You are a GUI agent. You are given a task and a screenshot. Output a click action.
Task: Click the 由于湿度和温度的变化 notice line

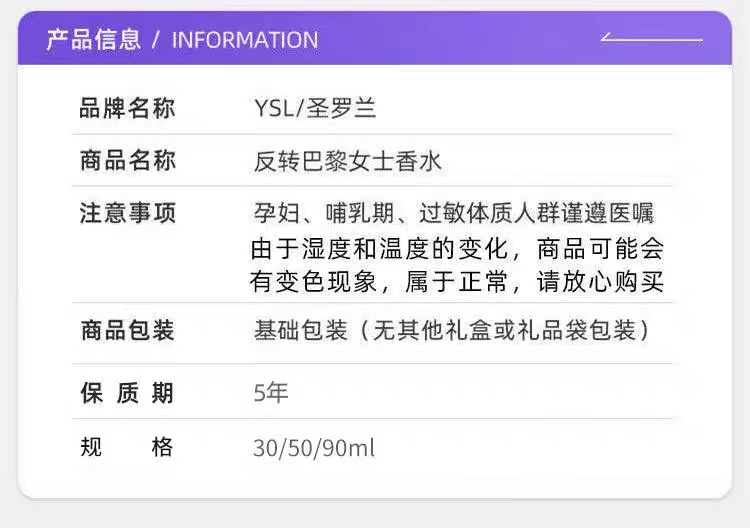(456, 248)
